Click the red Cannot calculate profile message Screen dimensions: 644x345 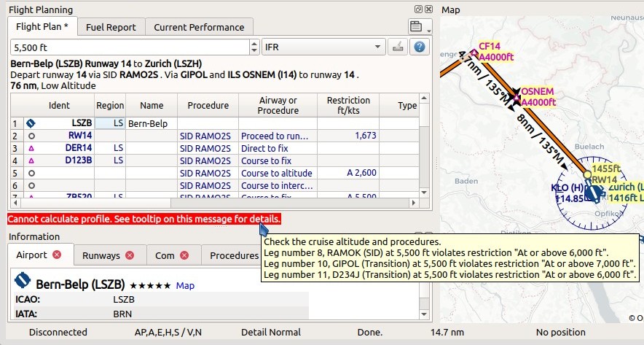pyautogui.click(x=144, y=219)
